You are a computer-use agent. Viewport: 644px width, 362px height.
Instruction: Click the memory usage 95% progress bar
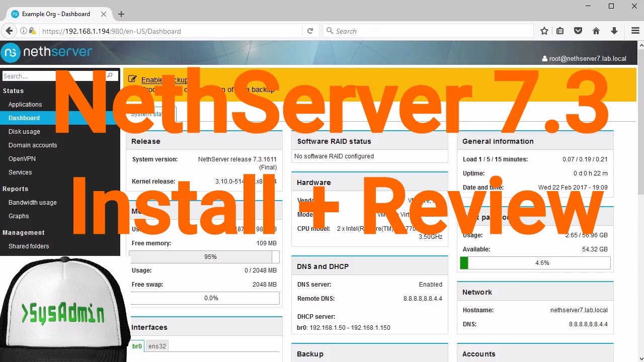[x=204, y=257]
